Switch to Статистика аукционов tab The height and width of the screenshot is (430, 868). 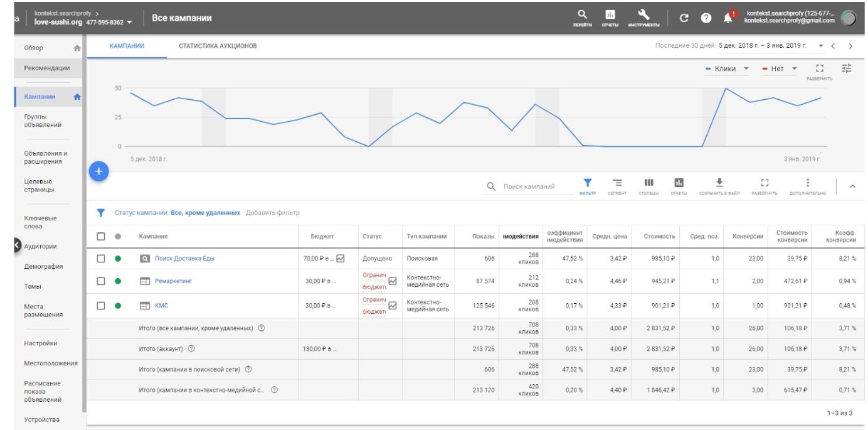click(x=218, y=46)
